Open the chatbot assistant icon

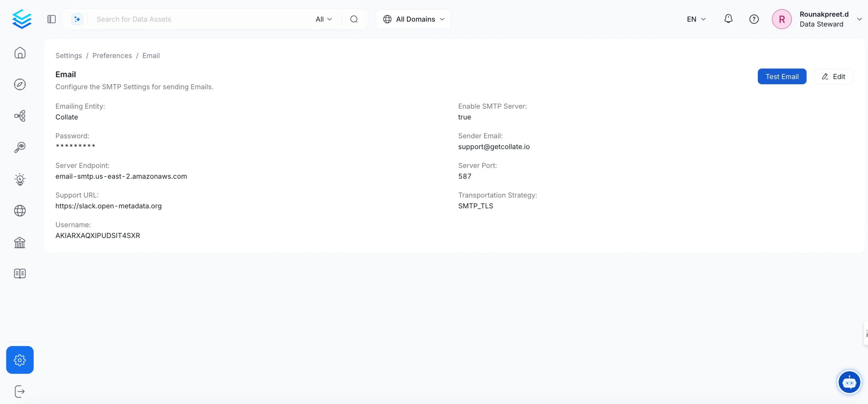click(849, 382)
